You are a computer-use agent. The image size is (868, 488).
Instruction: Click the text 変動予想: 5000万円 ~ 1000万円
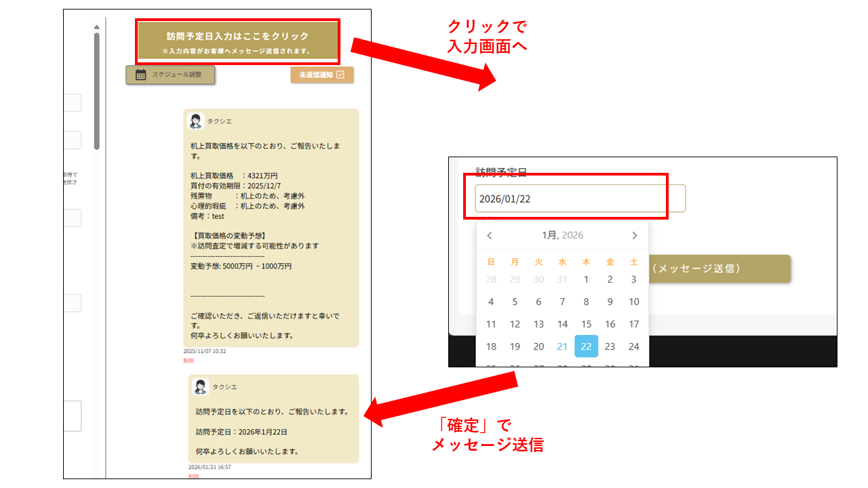(241, 266)
